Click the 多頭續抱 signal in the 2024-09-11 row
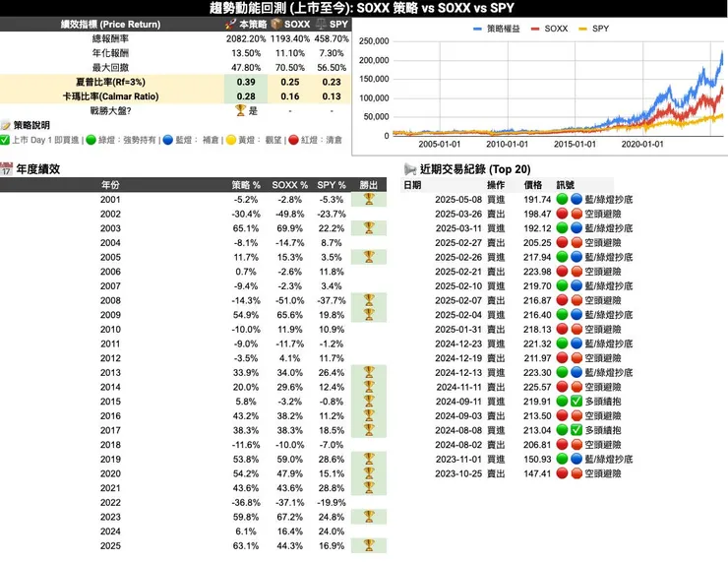Screen dimensions: 728x562 603,402
